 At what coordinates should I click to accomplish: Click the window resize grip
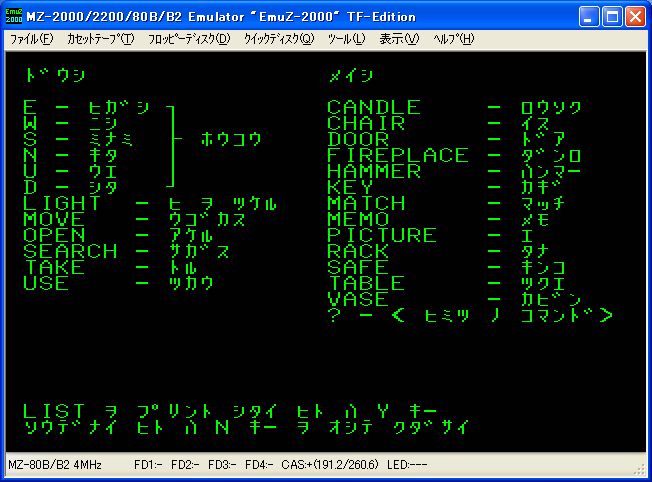[x=640, y=470]
